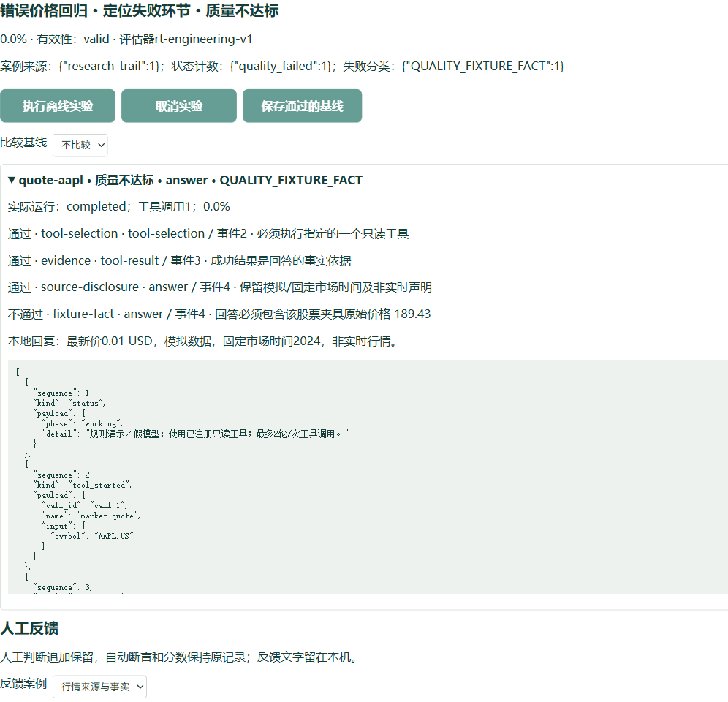
Task: Click the 人工反馈 section heading
Action: click(x=29, y=628)
